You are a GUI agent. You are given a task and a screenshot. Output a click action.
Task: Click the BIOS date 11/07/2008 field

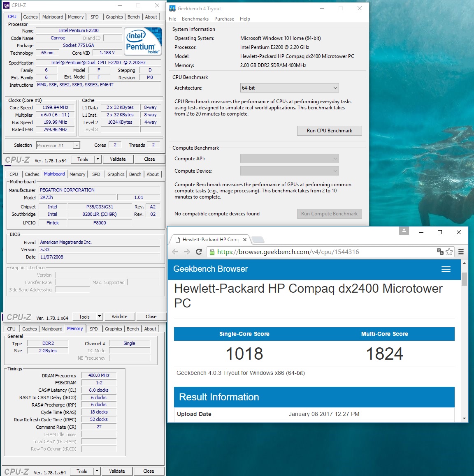[x=99, y=257]
